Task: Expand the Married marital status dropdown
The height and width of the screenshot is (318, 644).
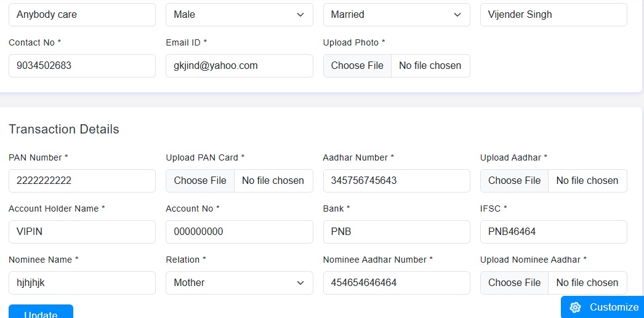Action: tap(396, 15)
